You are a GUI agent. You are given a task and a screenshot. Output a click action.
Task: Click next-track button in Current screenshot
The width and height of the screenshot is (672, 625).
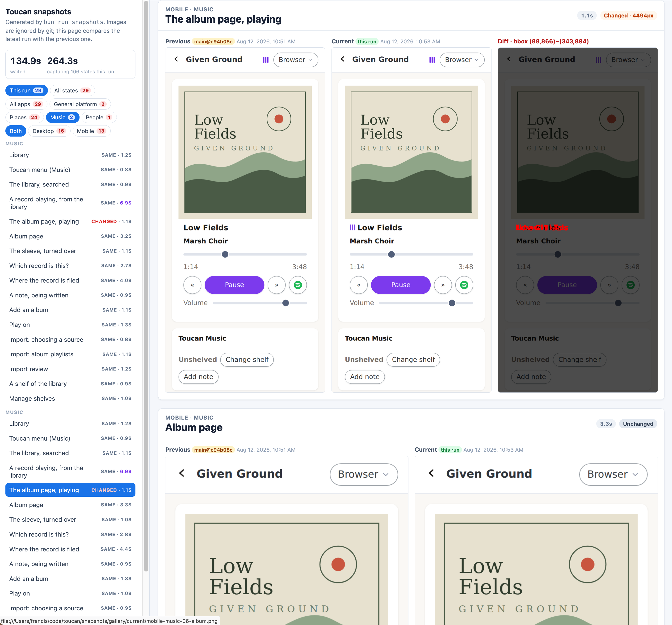click(x=443, y=285)
